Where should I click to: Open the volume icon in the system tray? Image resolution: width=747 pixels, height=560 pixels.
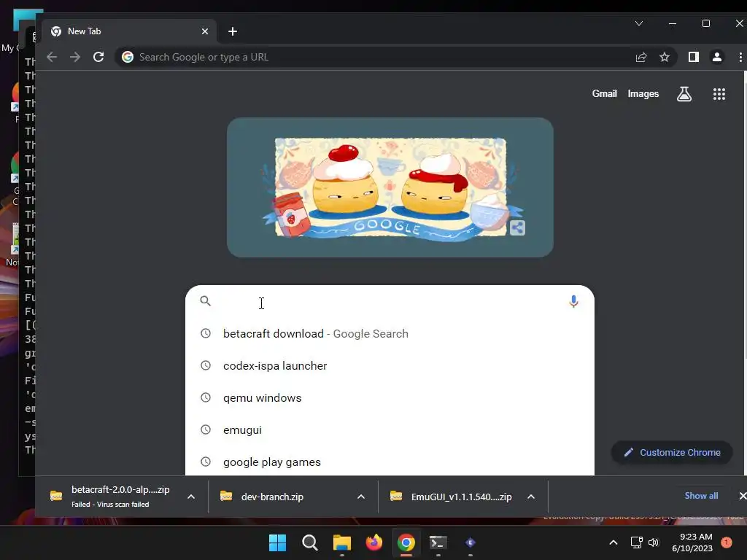point(654,542)
